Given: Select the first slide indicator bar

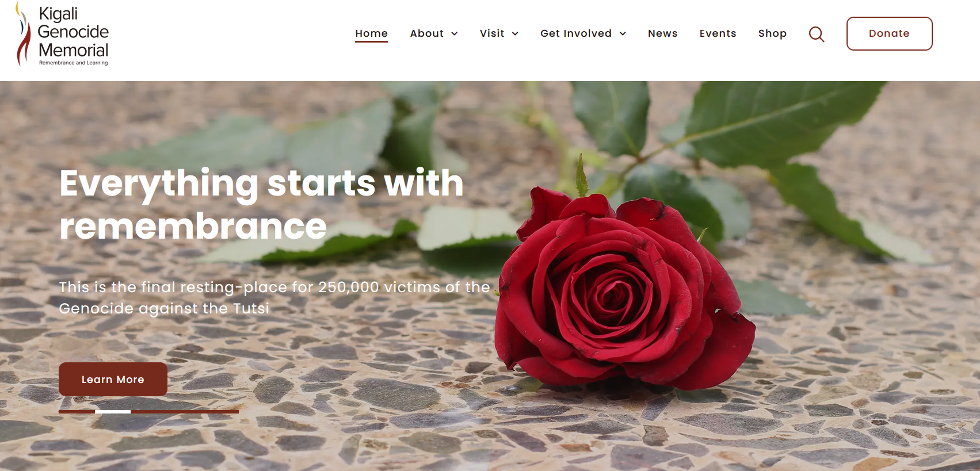Looking at the screenshot, I should (77, 412).
